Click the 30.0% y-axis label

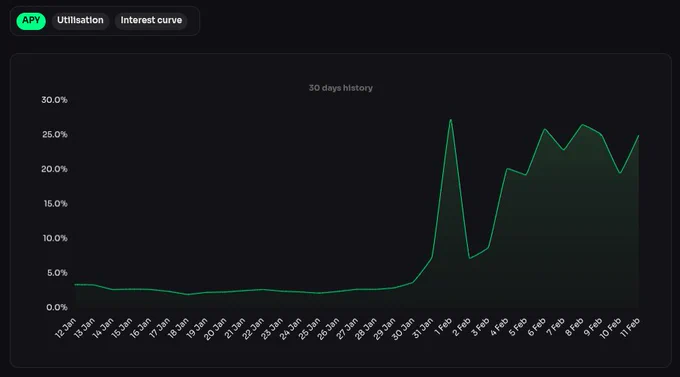(x=54, y=100)
